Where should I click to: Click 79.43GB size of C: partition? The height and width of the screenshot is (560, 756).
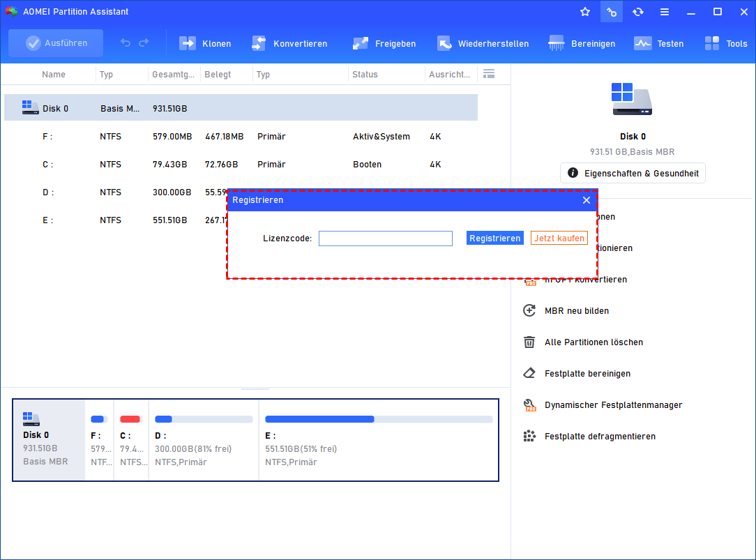[169, 165]
